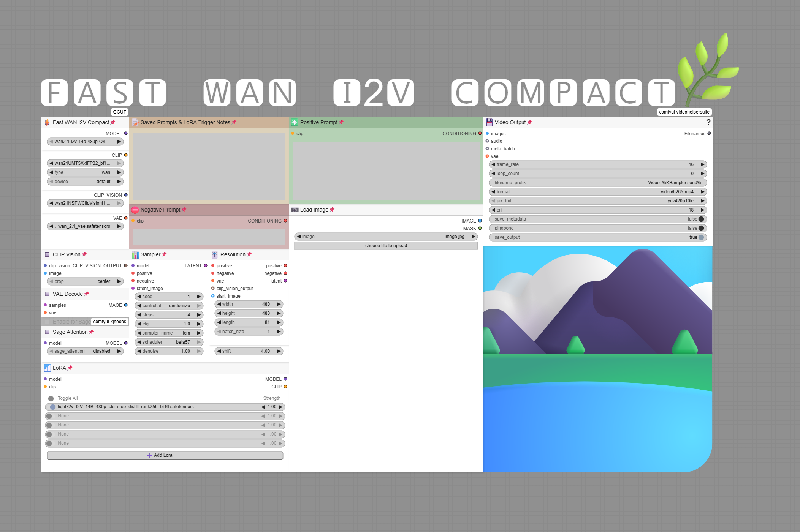The width and height of the screenshot is (800, 532).
Task: Disable the lightx2v LoRA toggle
Action: [x=53, y=407]
